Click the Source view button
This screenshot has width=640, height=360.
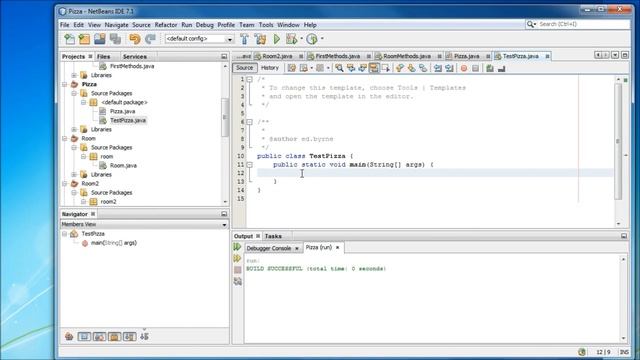(244, 68)
